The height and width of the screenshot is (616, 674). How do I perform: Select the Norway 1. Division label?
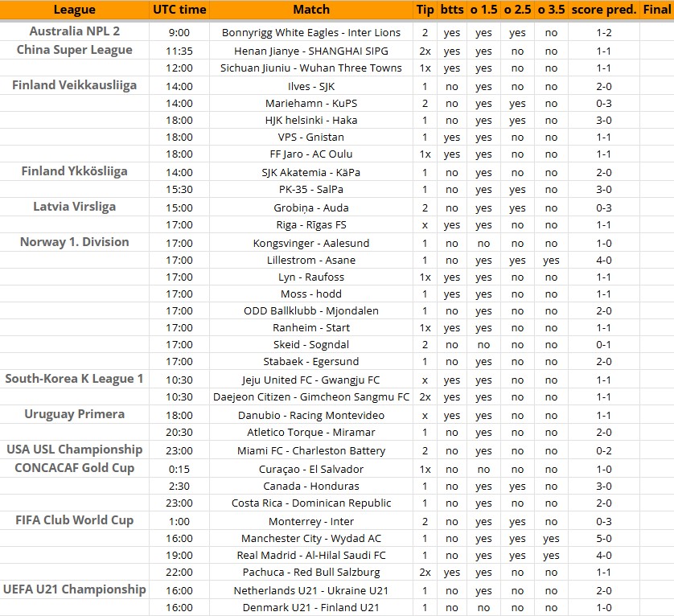(x=74, y=242)
